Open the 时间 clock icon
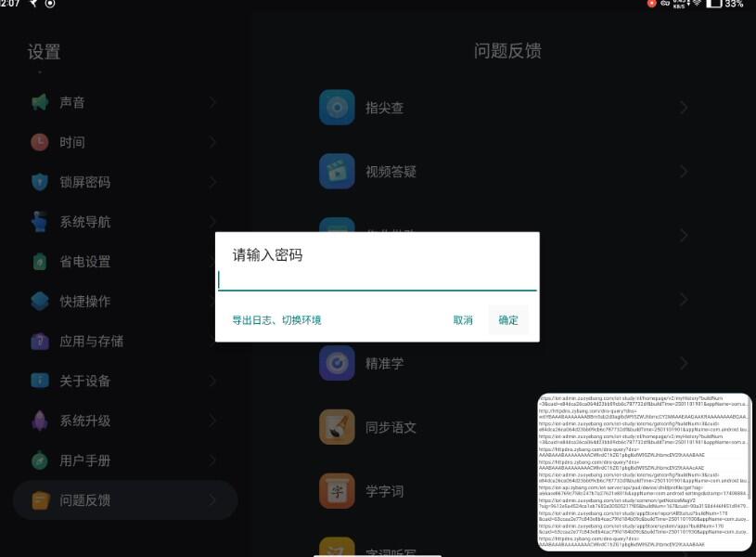Image resolution: width=756 pixels, height=557 pixels. pyautogui.click(x=40, y=142)
